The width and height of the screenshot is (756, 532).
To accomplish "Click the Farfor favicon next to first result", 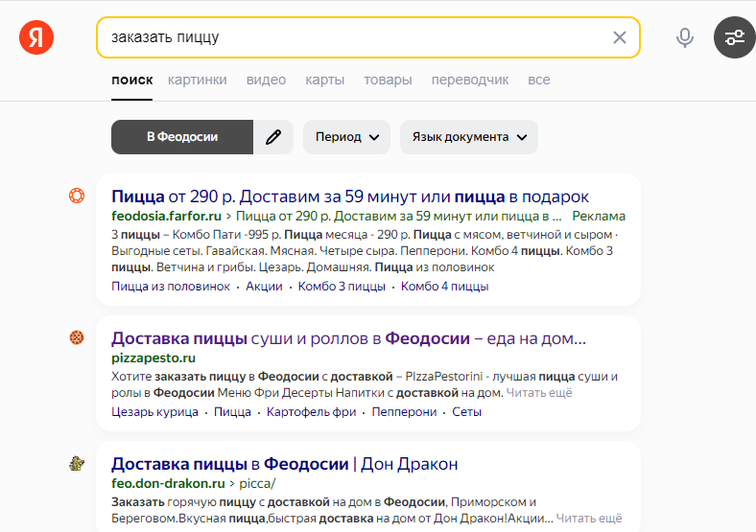I will (77, 196).
